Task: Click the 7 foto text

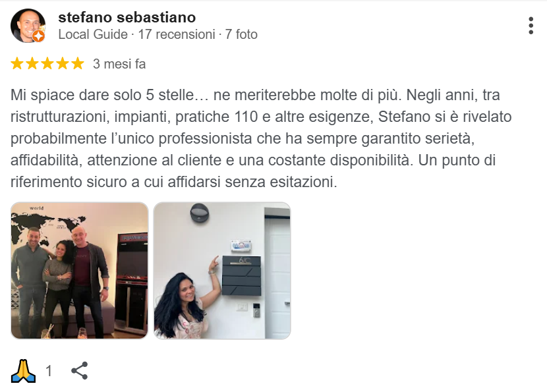Action: (241, 34)
